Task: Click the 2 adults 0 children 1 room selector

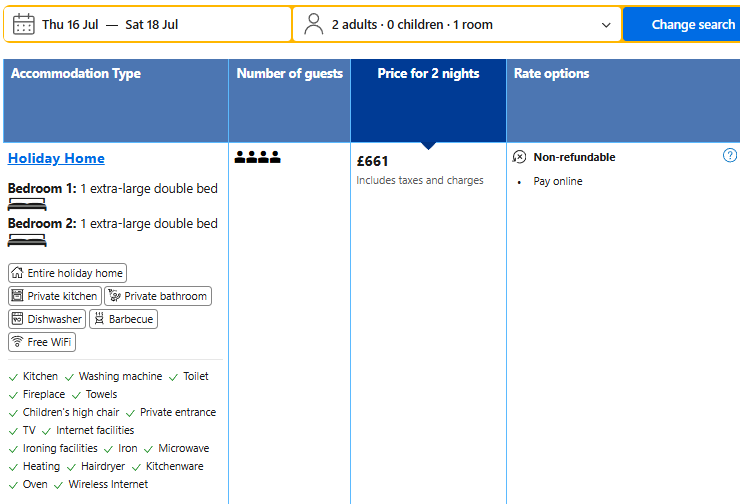Action: click(457, 25)
